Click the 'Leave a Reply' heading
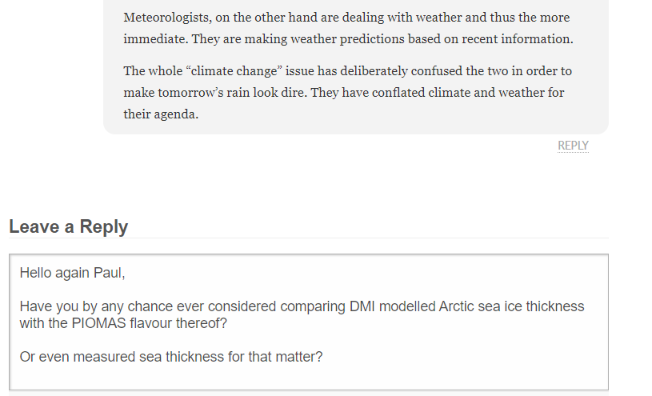Screen dimensions: 652x396 click(x=68, y=227)
